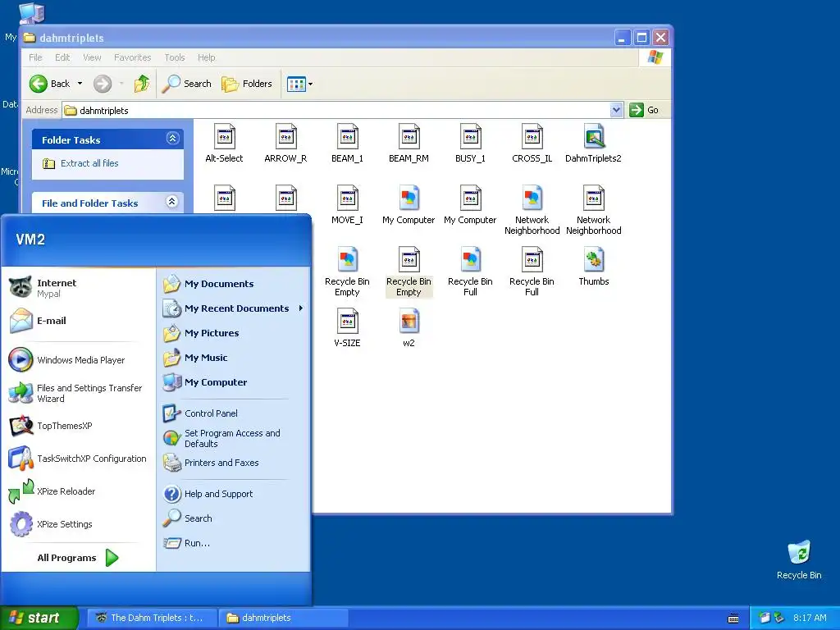This screenshot has width=840, height=630.
Task: Start Files and Settings Transfer Wizard
Action: 79,393
